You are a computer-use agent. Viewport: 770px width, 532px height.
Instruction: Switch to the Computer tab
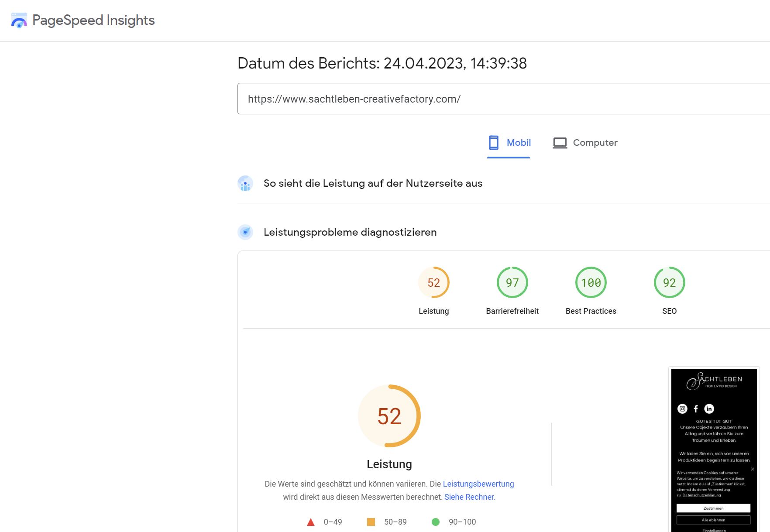585,143
